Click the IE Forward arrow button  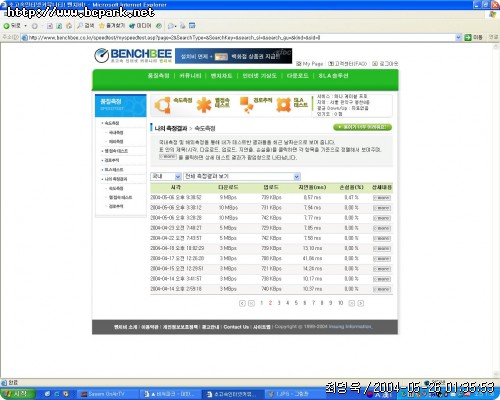(34, 26)
